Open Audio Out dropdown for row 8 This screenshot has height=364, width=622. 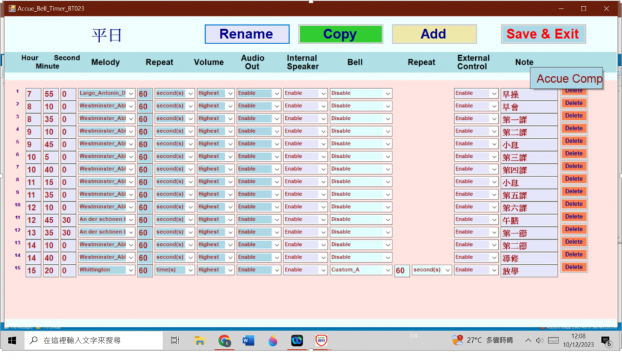(276, 182)
